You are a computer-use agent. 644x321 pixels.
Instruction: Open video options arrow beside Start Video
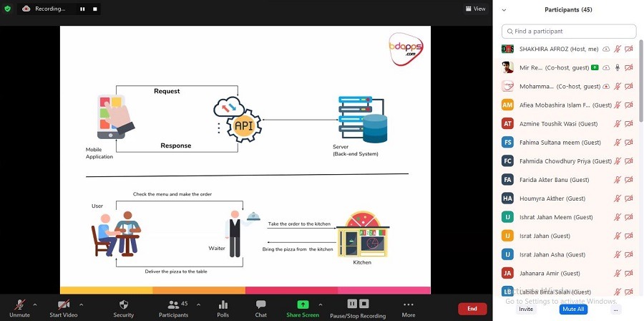click(x=81, y=305)
